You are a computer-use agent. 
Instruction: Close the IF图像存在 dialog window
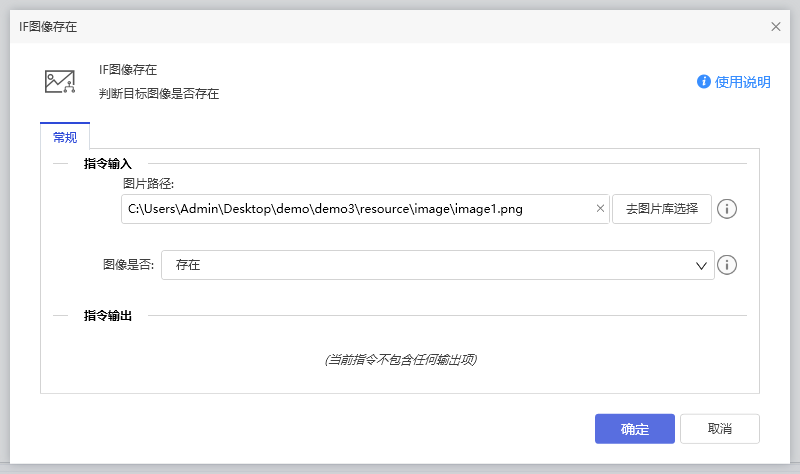coord(776,27)
